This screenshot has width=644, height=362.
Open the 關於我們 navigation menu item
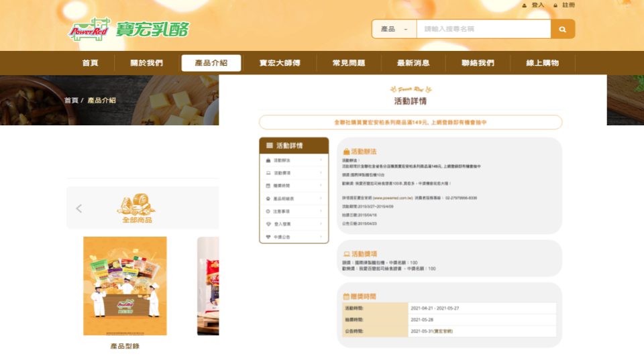pyautogui.click(x=147, y=63)
